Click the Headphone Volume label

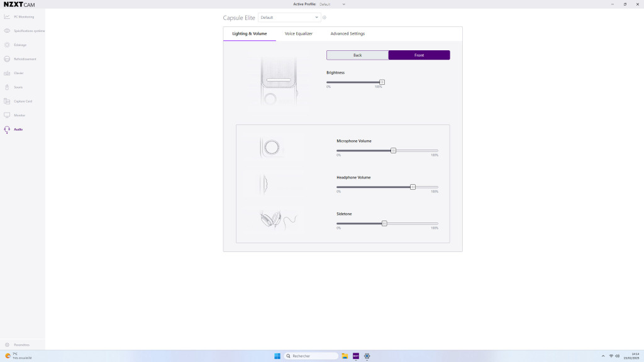pos(353,177)
